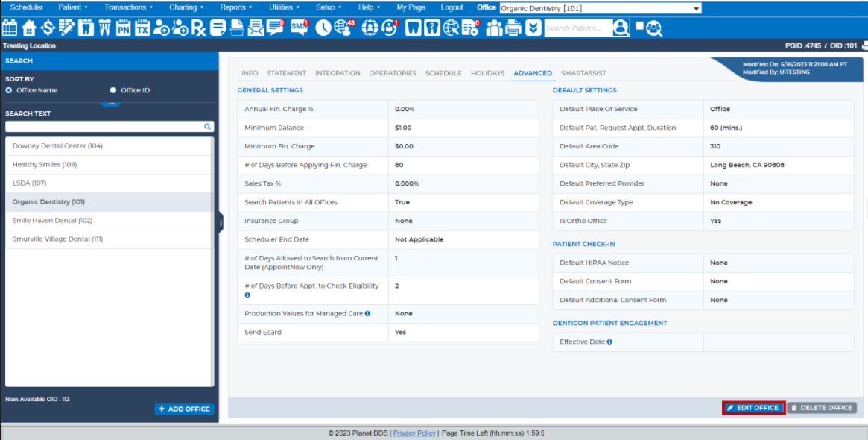Click the clock icon in toolbar
This screenshot has width=868, height=440.
click(x=323, y=27)
